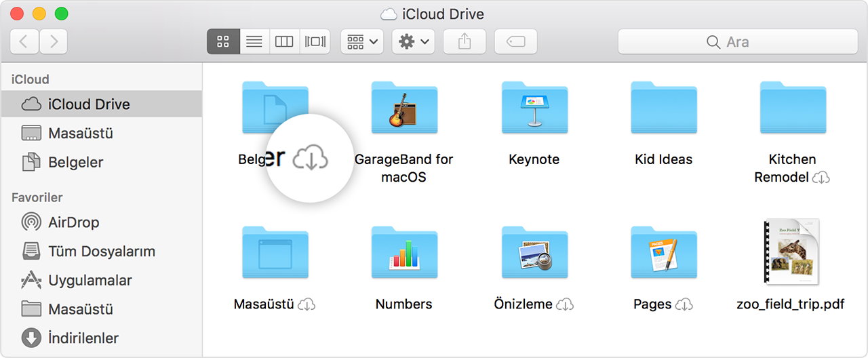Select Masaüstü under Favoriler in sidebar
The image size is (868, 358).
[x=101, y=309]
